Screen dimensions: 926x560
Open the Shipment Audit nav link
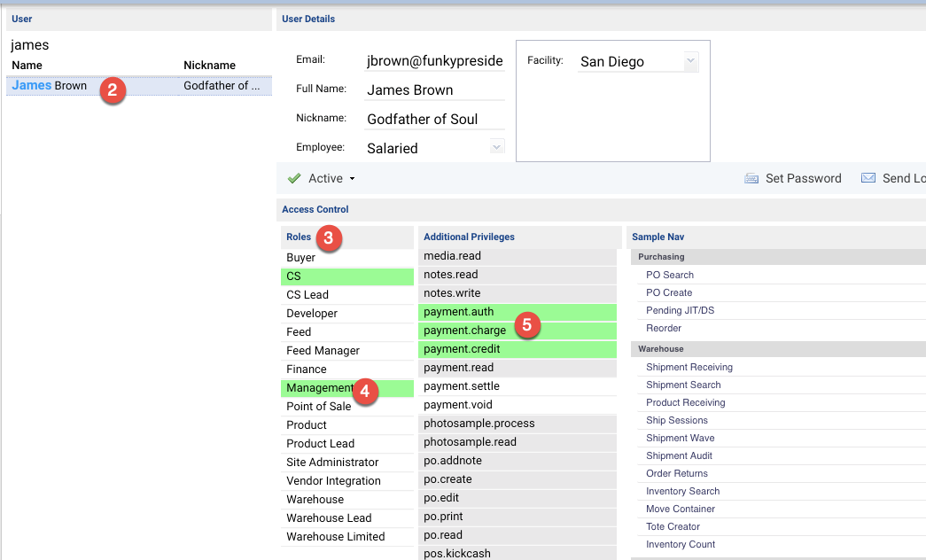[x=679, y=455]
